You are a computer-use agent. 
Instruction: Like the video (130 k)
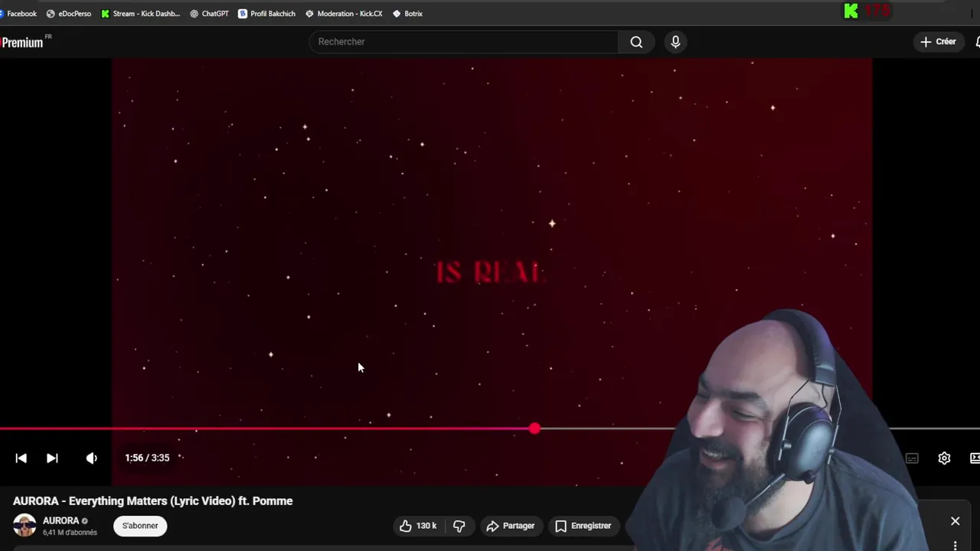tap(418, 526)
